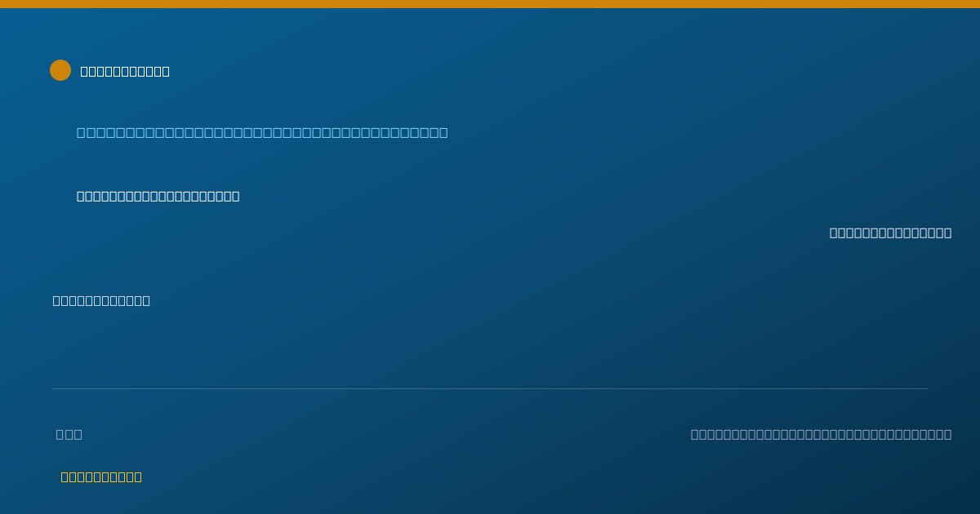
Task: Select the white title beside the orange circle
Action: pos(125,71)
